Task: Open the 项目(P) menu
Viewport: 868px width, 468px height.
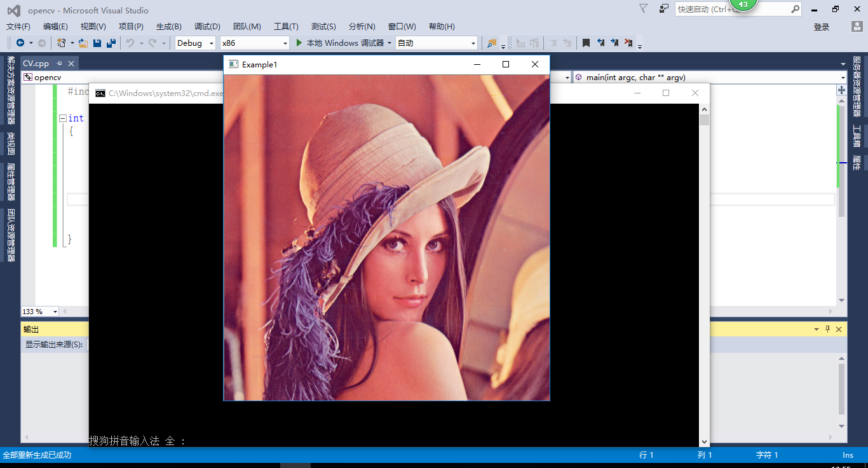Action: click(131, 26)
